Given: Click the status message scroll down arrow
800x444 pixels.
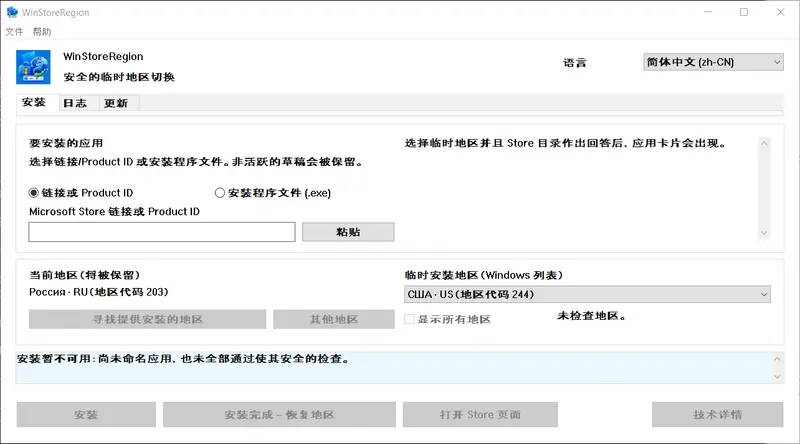Looking at the screenshot, I should [777, 377].
